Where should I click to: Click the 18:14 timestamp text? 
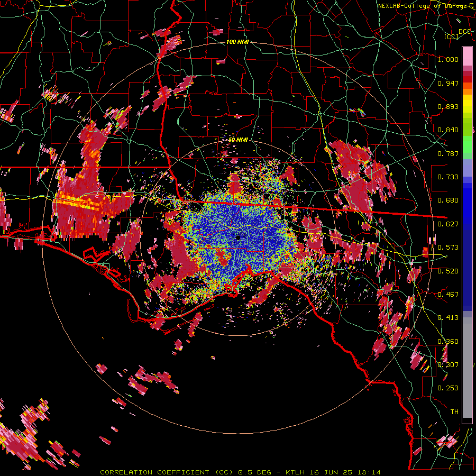pyautogui.click(x=369, y=472)
